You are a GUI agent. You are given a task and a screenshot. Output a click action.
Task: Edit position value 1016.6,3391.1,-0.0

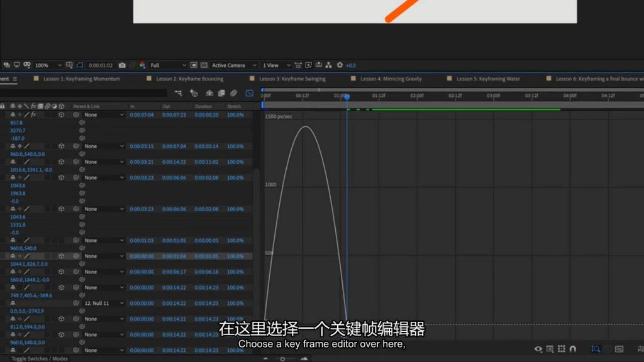(x=31, y=170)
